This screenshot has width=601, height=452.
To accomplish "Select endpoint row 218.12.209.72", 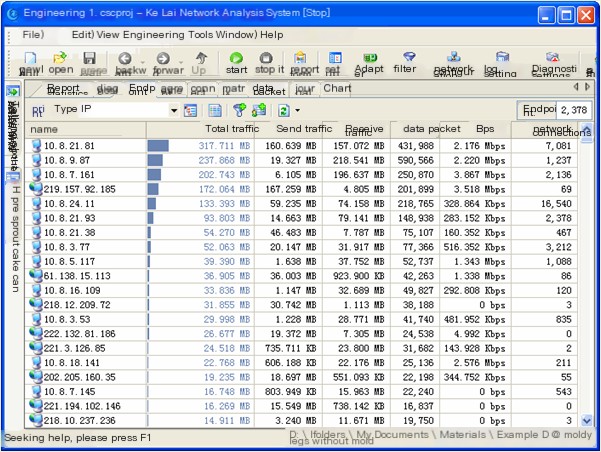I will (x=302, y=305).
